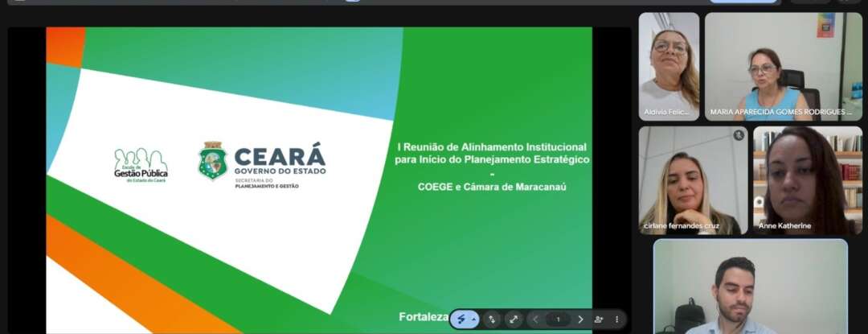The width and height of the screenshot is (868, 334).
Task: Select the bottom highlighted participant video tile
Action: [750, 287]
